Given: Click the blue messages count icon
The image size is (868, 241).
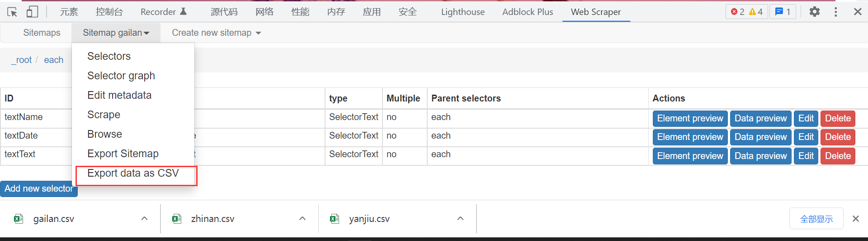Looking at the screenshot, I should click(x=783, y=12).
